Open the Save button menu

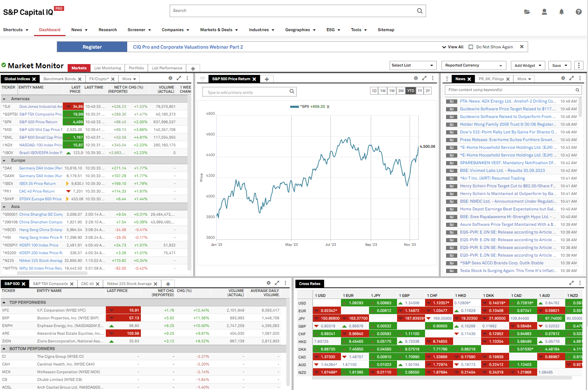click(560, 65)
